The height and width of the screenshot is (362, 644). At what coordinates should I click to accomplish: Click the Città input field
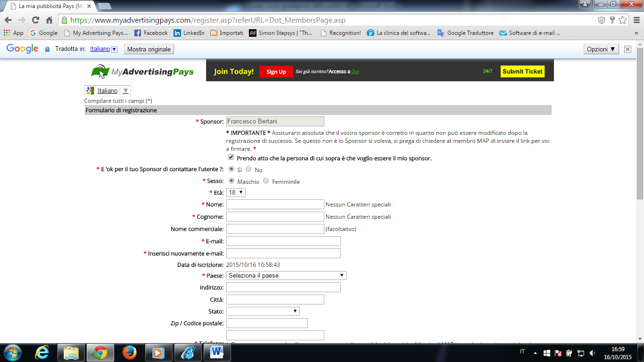pyautogui.click(x=275, y=299)
